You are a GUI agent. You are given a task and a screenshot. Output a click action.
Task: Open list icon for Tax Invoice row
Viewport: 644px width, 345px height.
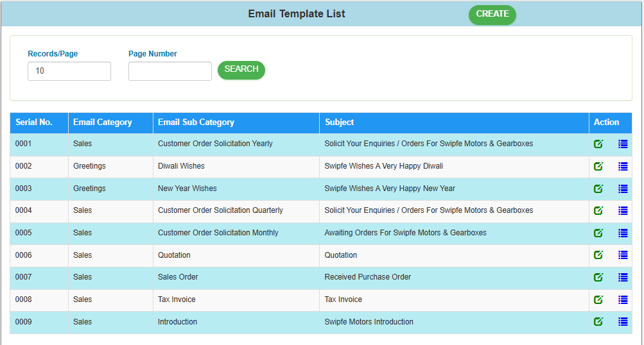pos(623,299)
